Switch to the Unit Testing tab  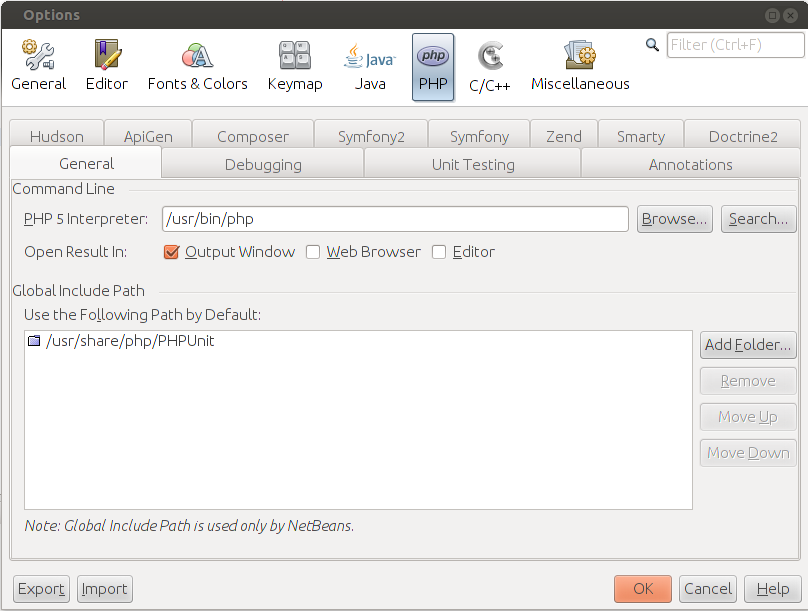473,164
